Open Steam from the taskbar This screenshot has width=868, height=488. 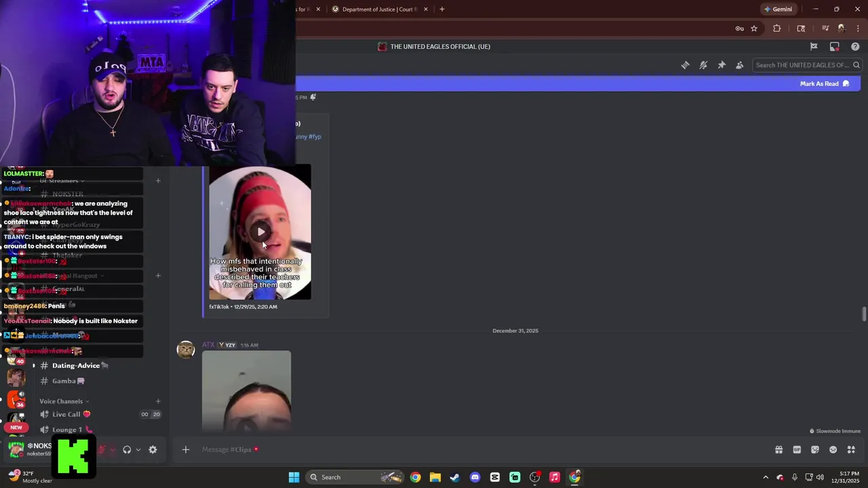(455, 477)
